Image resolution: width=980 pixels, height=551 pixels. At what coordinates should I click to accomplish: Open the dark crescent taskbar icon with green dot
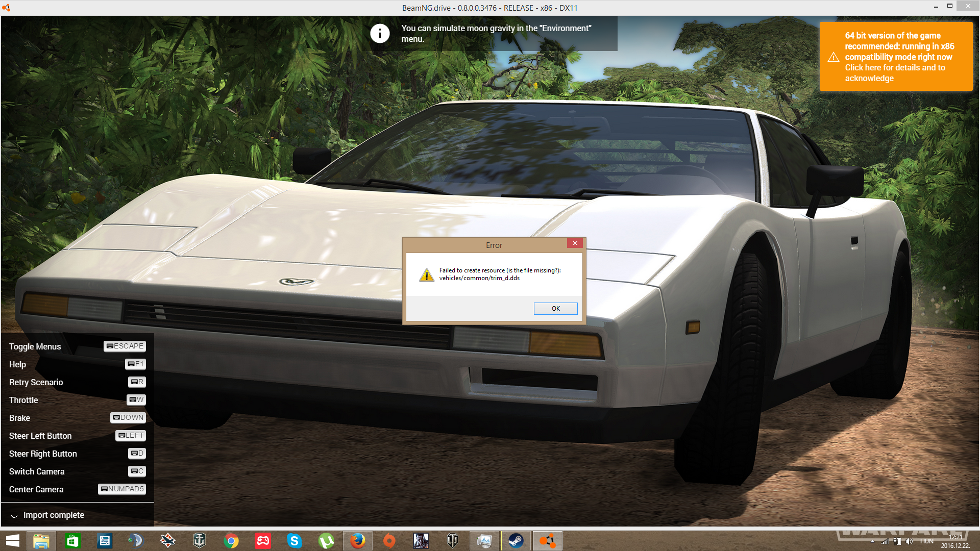coord(136,541)
